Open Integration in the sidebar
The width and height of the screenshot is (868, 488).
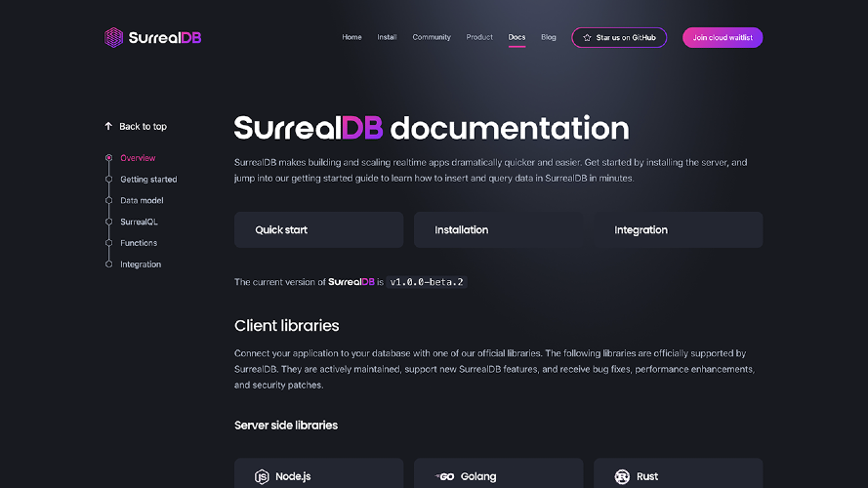[x=141, y=264]
